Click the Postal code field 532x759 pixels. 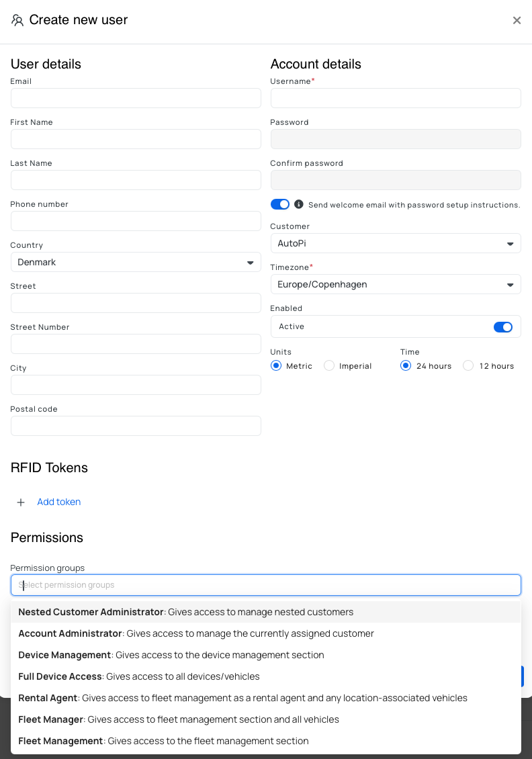coord(136,426)
